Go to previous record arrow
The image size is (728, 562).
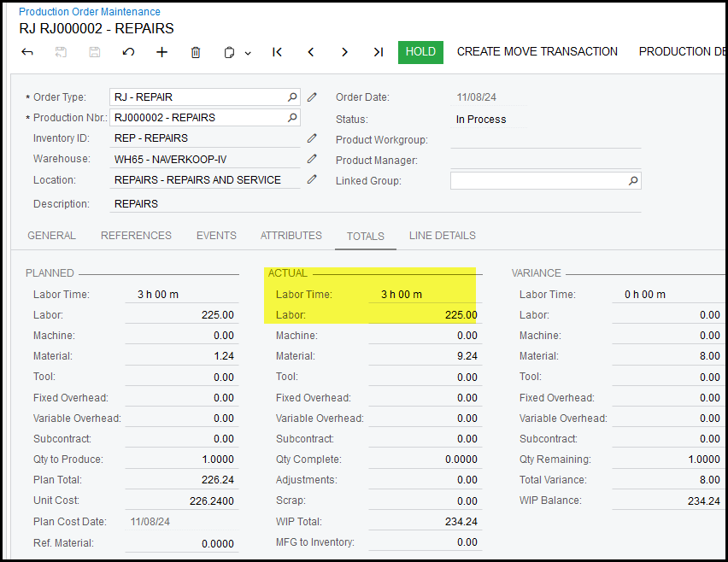[311, 52]
